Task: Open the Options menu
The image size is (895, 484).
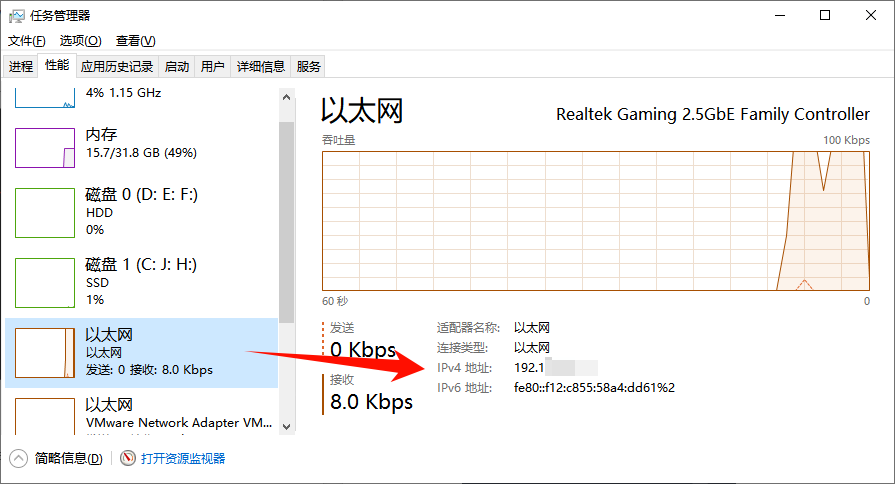Action: [80, 41]
